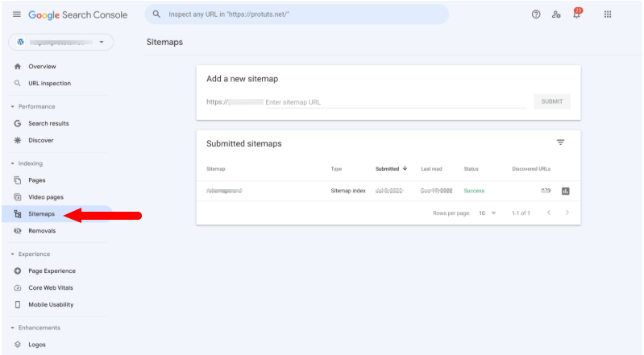The width and height of the screenshot is (644, 355).
Task: Click the Overview home icon
Action: (17, 67)
